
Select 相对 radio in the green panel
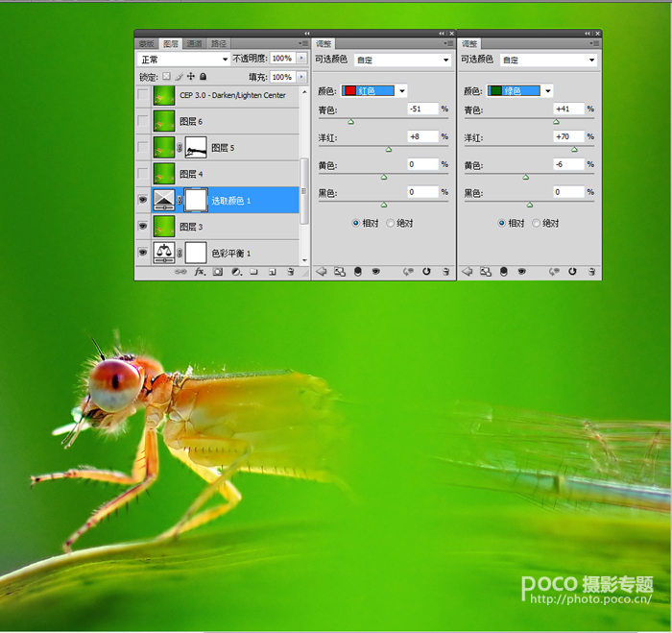point(501,223)
